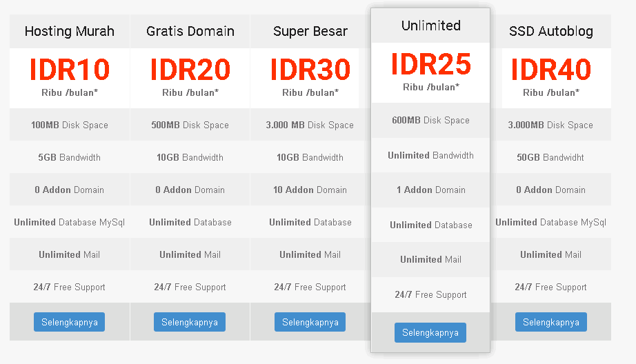Click Unlimited Database MySql in SSD Autoblog

click(x=550, y=222)
